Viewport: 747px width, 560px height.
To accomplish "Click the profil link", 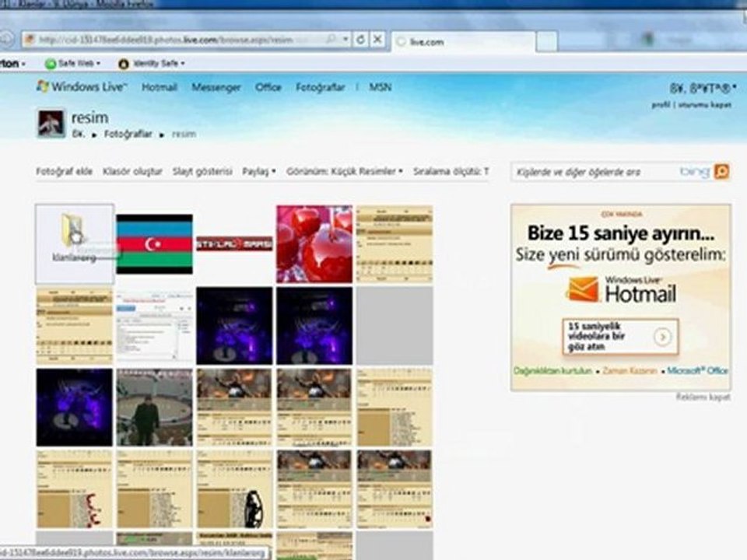I will [x=661, y=105].
